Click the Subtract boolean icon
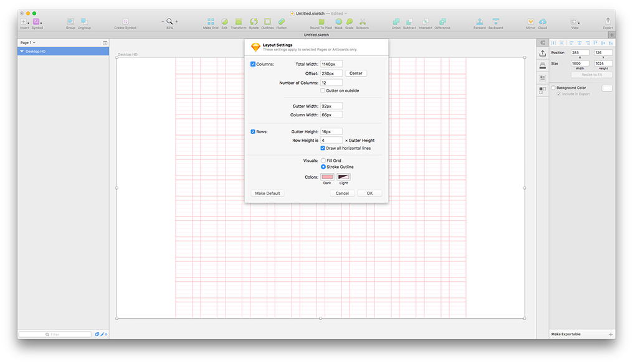 (x=409, y=21)
